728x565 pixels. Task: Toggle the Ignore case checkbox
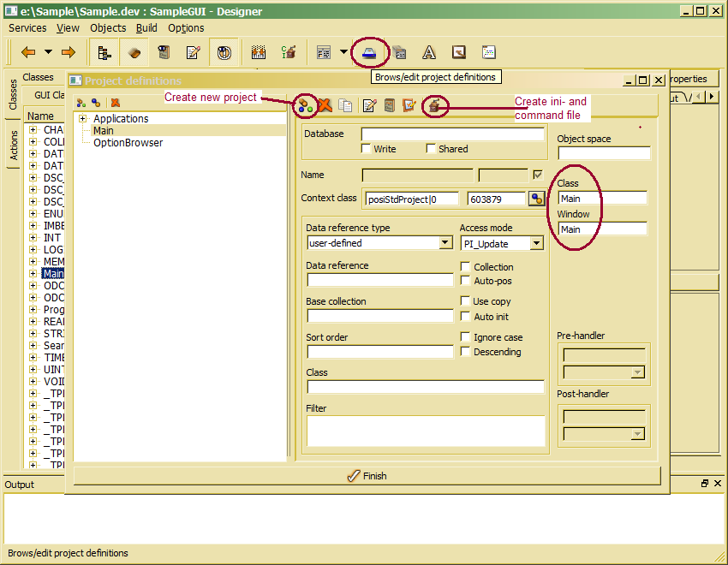(x=465, y=337)
